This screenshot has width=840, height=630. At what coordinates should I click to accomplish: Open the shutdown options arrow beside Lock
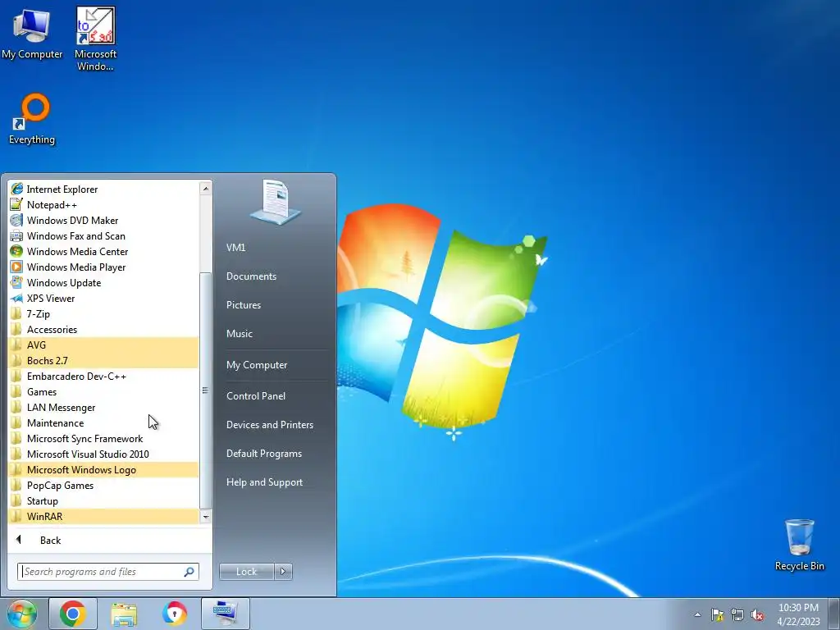pyautogui.click(x=283, y=572)
